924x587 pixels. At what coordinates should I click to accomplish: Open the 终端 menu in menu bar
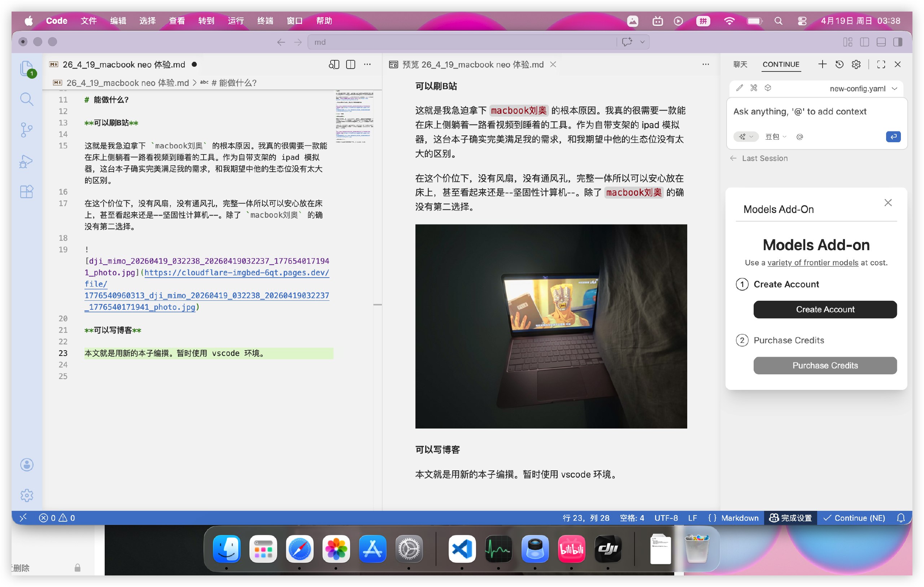(265, 21)
